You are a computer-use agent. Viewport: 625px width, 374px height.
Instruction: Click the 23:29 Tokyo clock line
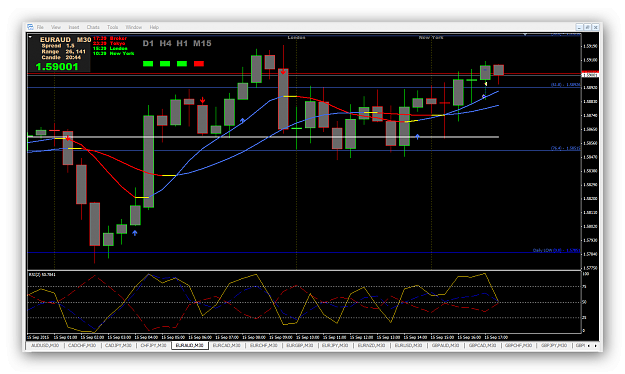pos(109,43)
